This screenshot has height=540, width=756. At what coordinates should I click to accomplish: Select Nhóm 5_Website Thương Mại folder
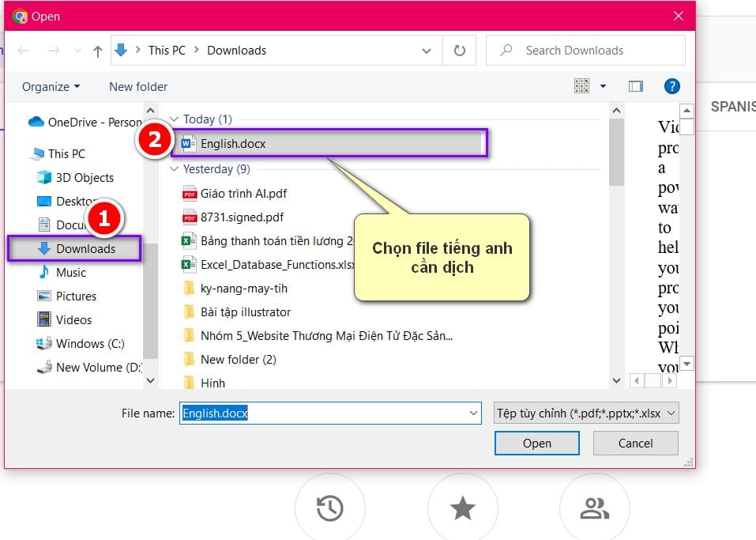318,336
